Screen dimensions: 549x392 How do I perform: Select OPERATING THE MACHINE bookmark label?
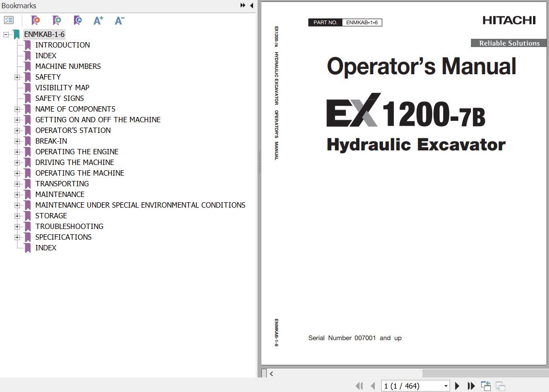[x=80, y=173]
